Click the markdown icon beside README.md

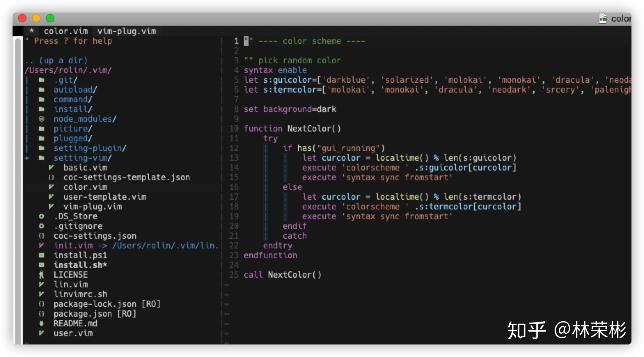(41, 324)
